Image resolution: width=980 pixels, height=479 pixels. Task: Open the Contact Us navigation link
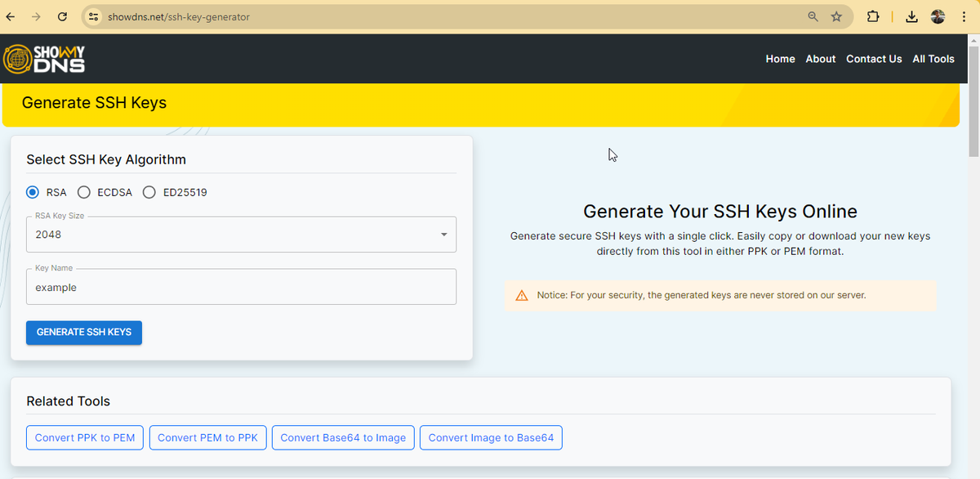coord(874,59)
